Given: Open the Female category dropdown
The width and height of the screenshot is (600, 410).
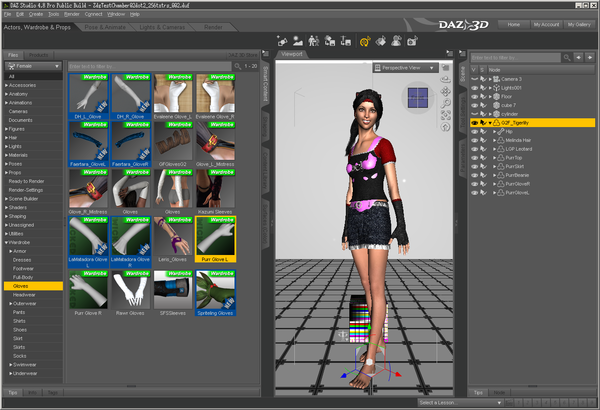Looking at the screenshot, I should click(x=33, y=66).
